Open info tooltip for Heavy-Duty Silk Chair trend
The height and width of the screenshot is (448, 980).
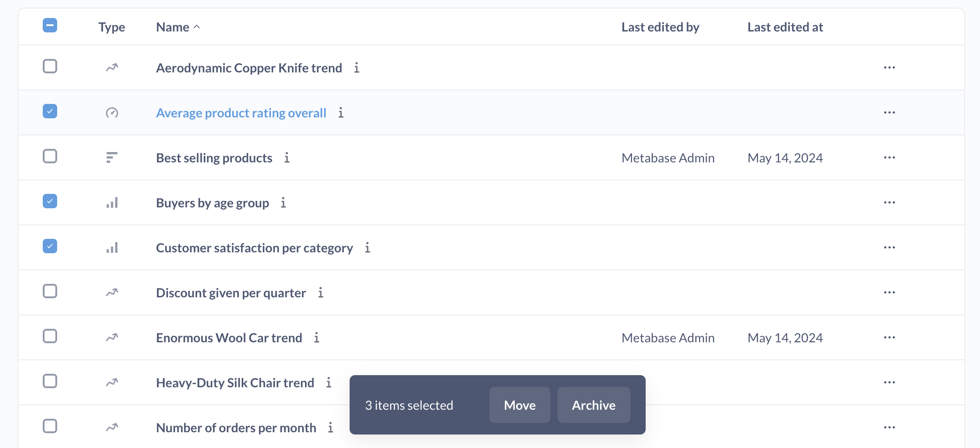pyautogui.click(x=329, y=382)
